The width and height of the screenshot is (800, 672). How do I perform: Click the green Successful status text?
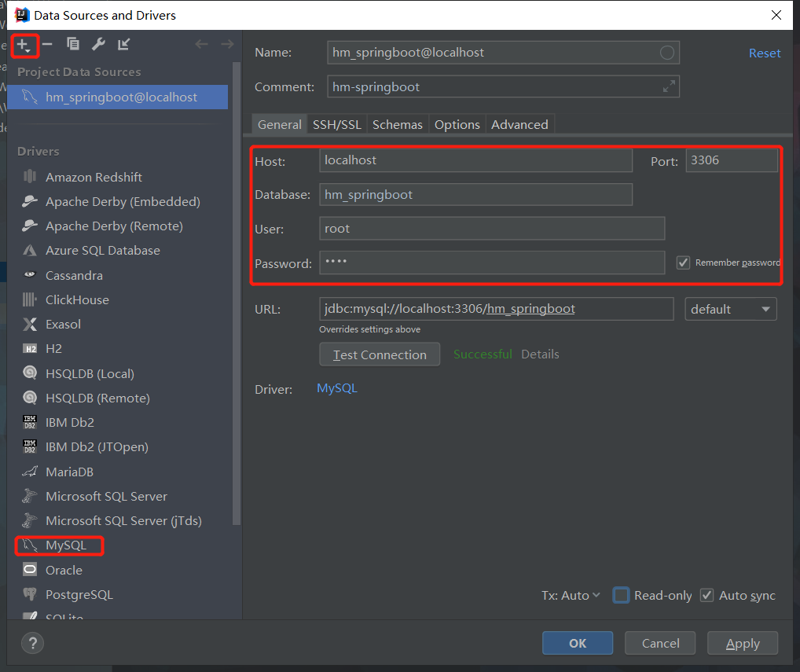coord(483,354)
